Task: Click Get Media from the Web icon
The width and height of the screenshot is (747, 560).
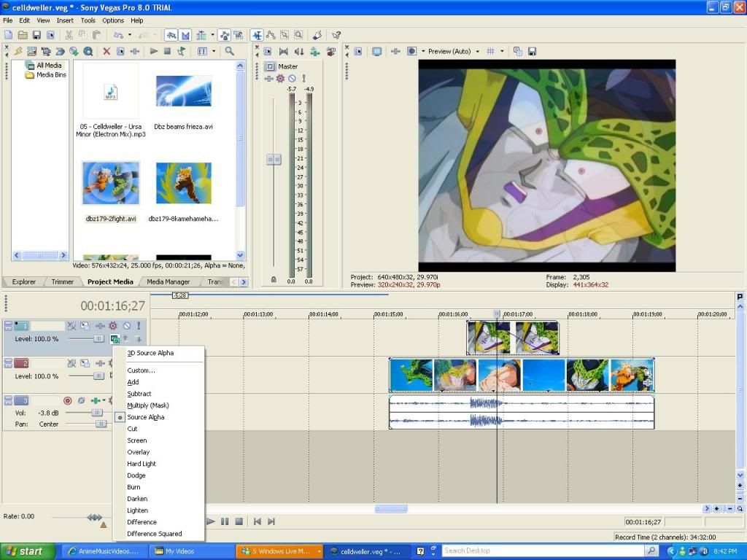Action: (x=88, y=52)
